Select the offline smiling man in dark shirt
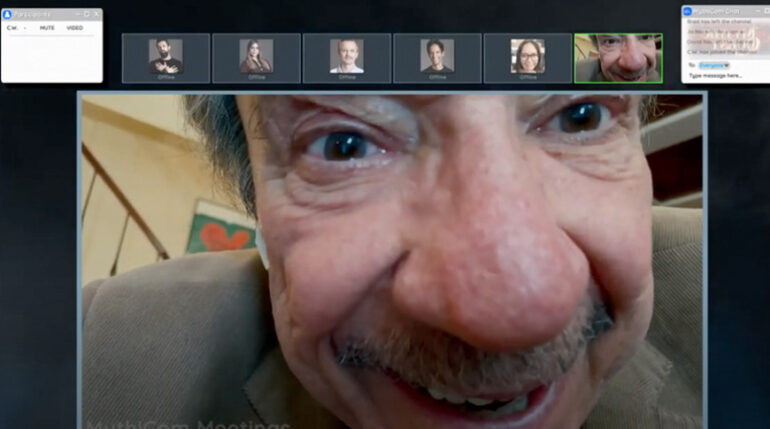Screen dimensions: 770x429 click(438, 58)
